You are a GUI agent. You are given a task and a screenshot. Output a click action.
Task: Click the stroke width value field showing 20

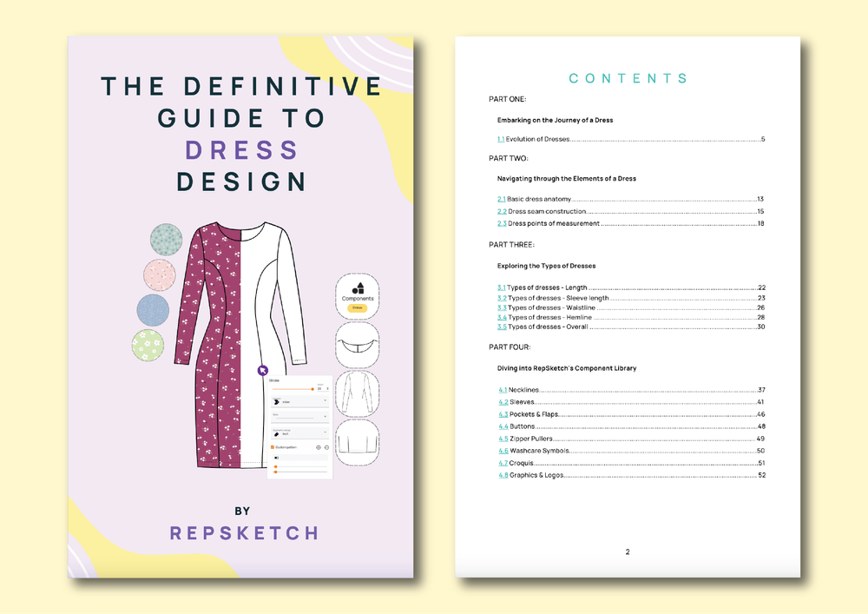click(x=320, y=389)
